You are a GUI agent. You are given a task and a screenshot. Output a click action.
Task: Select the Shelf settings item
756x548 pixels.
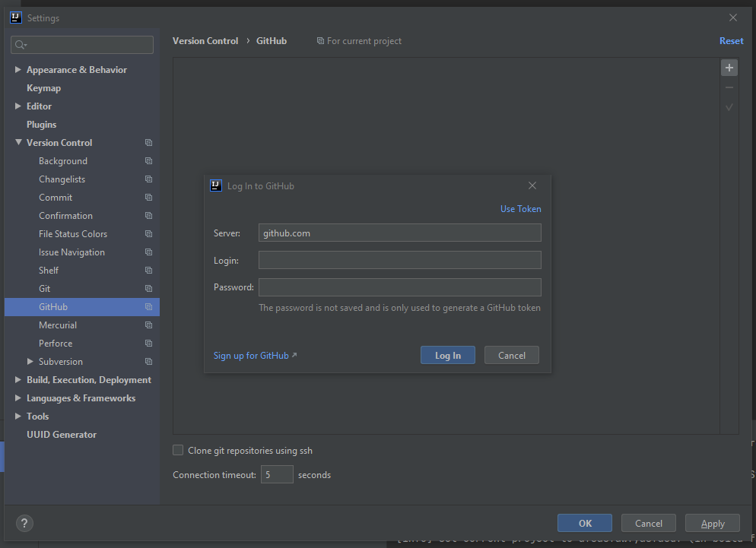[49, 271]
